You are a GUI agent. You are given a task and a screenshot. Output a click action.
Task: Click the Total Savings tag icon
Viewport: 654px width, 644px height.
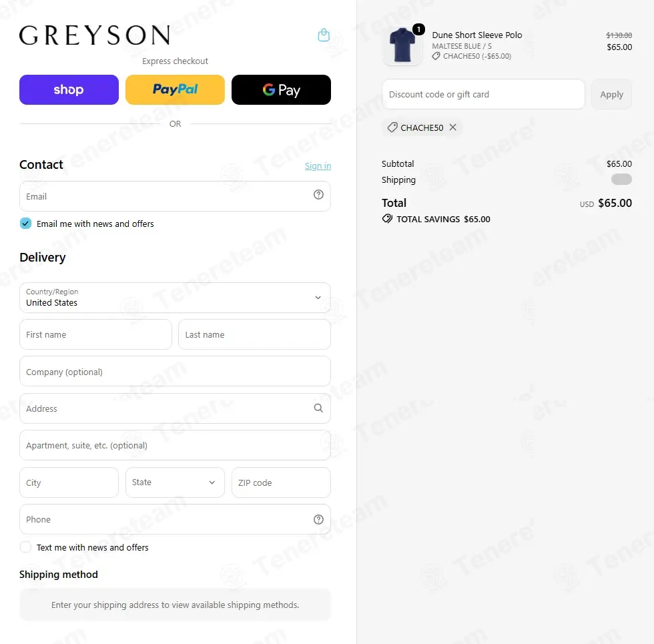387,219
